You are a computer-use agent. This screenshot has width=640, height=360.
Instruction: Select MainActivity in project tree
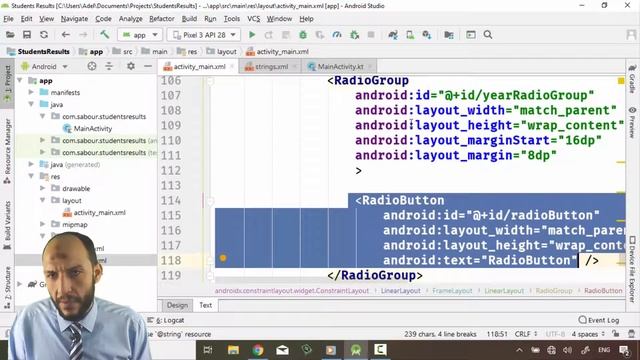pos(93,129)
